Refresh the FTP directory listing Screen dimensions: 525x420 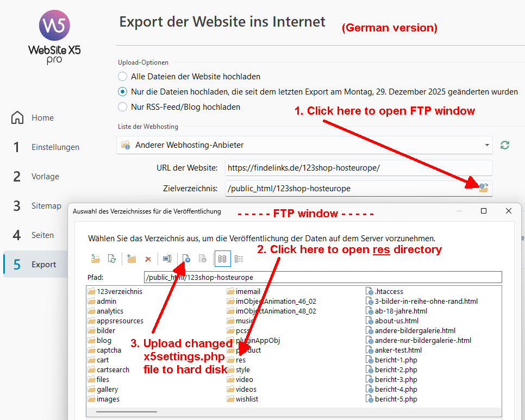tap(112, 259)
